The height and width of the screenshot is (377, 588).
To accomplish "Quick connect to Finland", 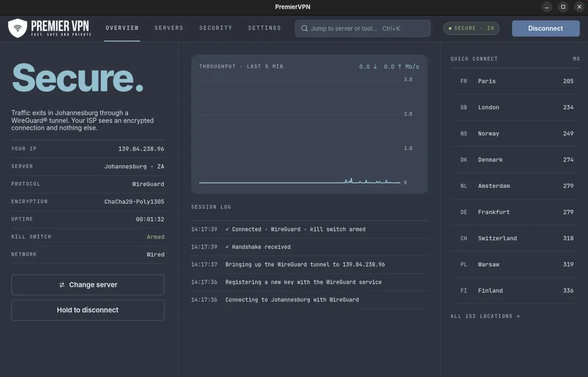I will (515, 291).
